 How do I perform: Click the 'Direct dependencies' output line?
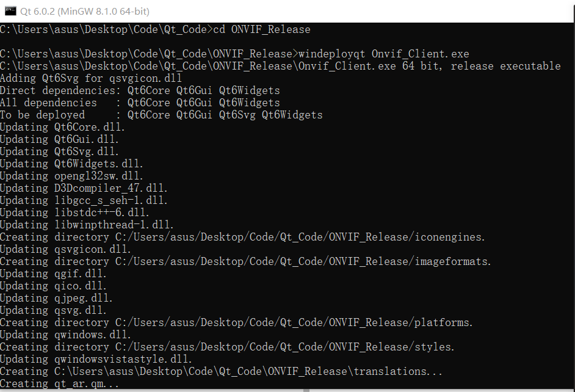(x=140, y=90)
